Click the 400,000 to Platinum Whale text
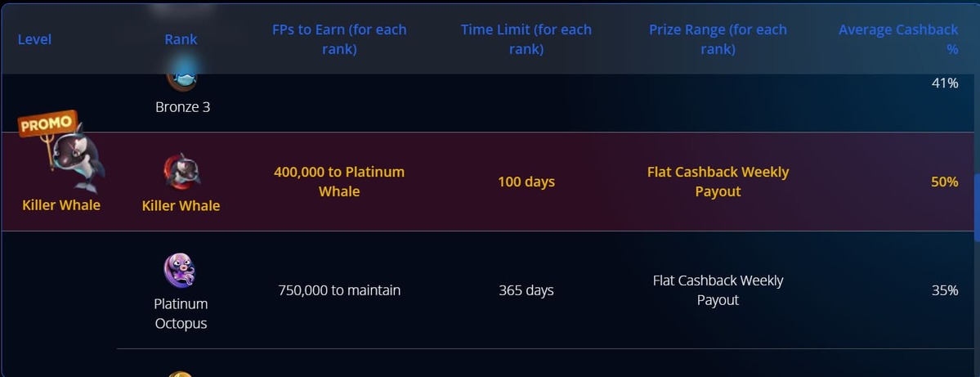 [x=339, y=182]
